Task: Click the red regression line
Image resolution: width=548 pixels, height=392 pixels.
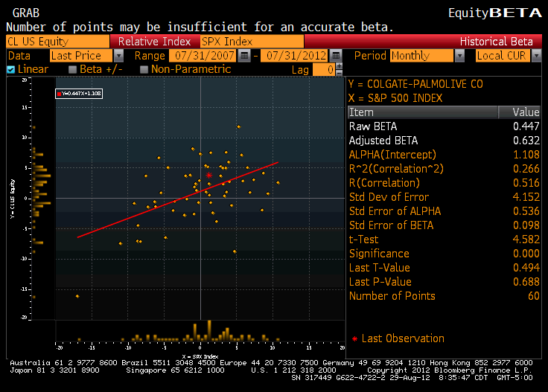Action: tap(177, 200)
